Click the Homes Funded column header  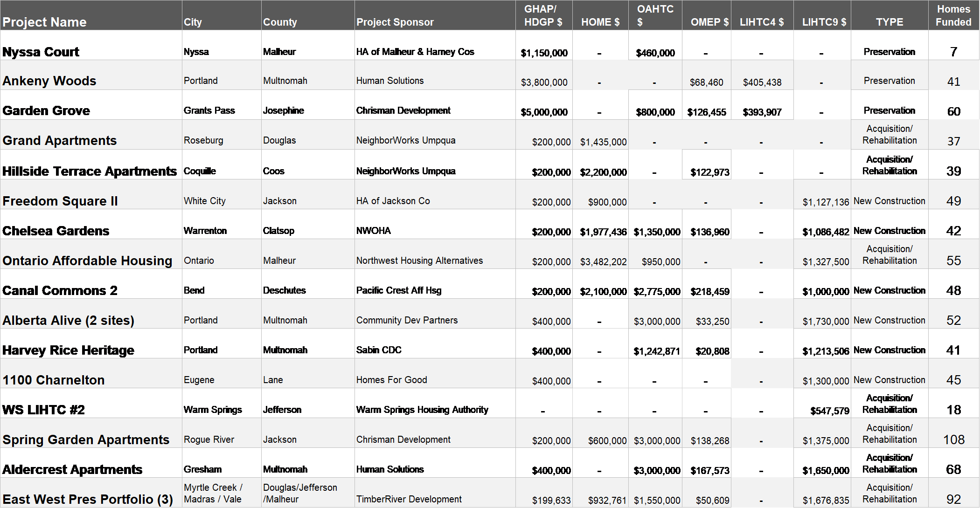[953, 15]
